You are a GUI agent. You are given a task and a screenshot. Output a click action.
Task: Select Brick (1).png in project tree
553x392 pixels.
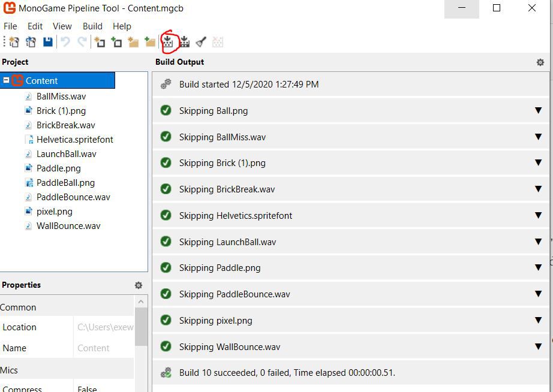(x=61, y=111)
